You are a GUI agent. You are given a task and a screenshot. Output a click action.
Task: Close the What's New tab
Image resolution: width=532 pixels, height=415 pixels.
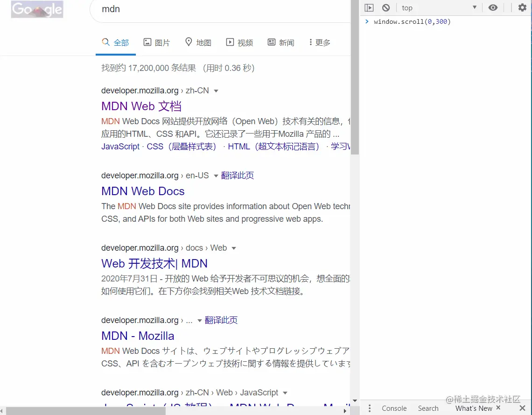[x=498, y=408]
